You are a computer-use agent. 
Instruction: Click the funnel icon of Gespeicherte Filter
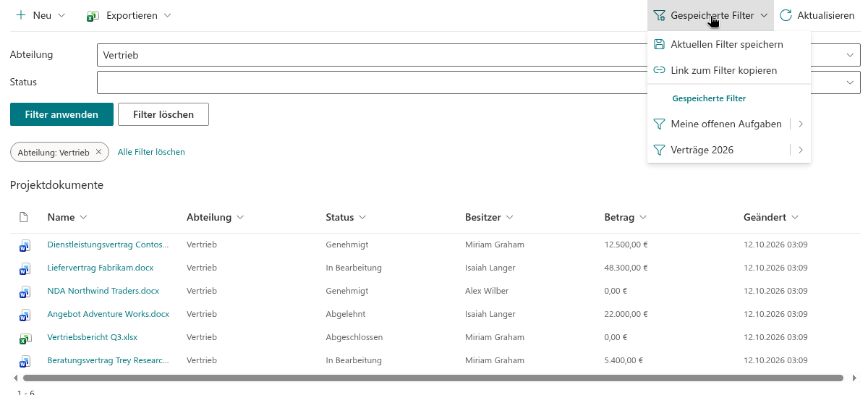click(x=659, y=15)
